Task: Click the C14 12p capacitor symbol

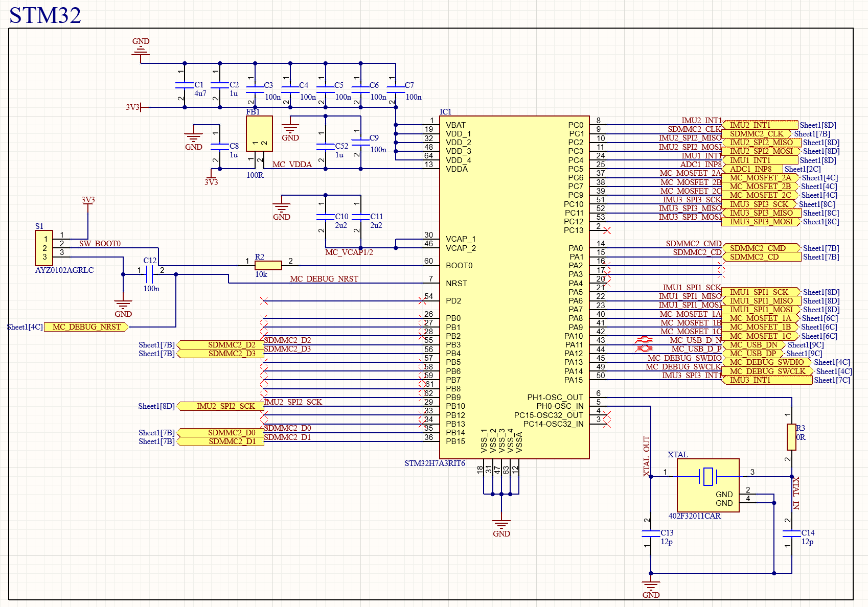Action: coord(791,533)
